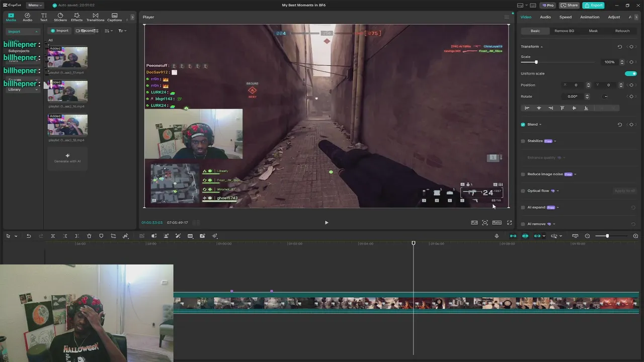Open the Remove BG sub-tab
This screenshot has width=644, height=362.
[x=564, y=31]
